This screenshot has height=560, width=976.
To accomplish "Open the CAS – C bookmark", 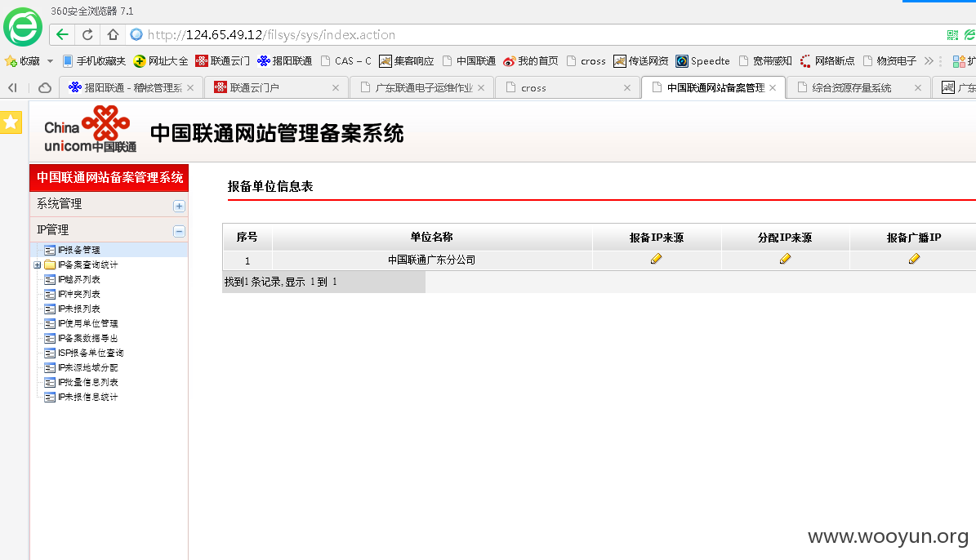I will tap(345, 61).
